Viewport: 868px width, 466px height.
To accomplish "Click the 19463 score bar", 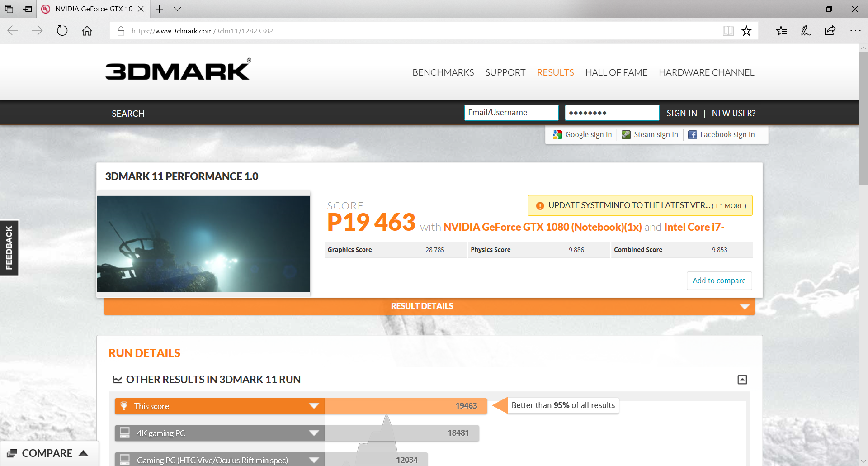I will coord(406,406).
